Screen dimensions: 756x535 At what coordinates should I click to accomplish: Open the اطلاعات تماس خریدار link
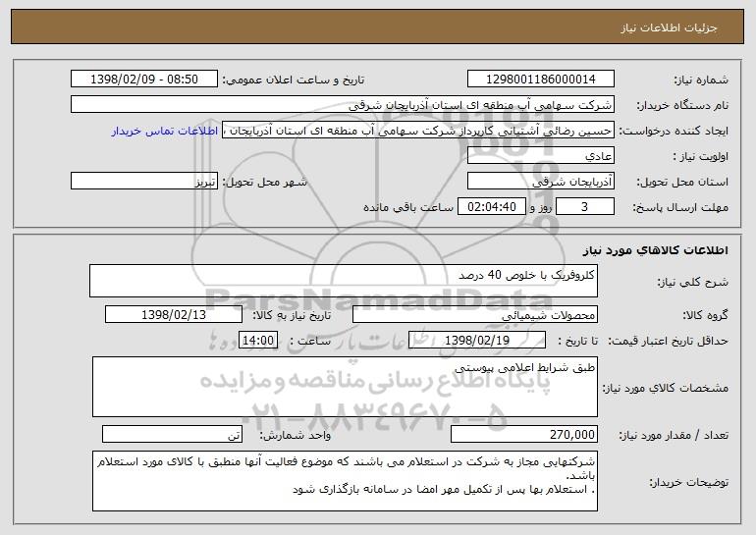click(165, 132)
